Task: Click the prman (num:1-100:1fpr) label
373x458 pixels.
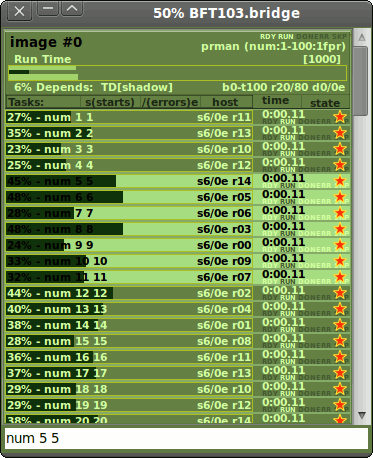Action: (273, 46)
